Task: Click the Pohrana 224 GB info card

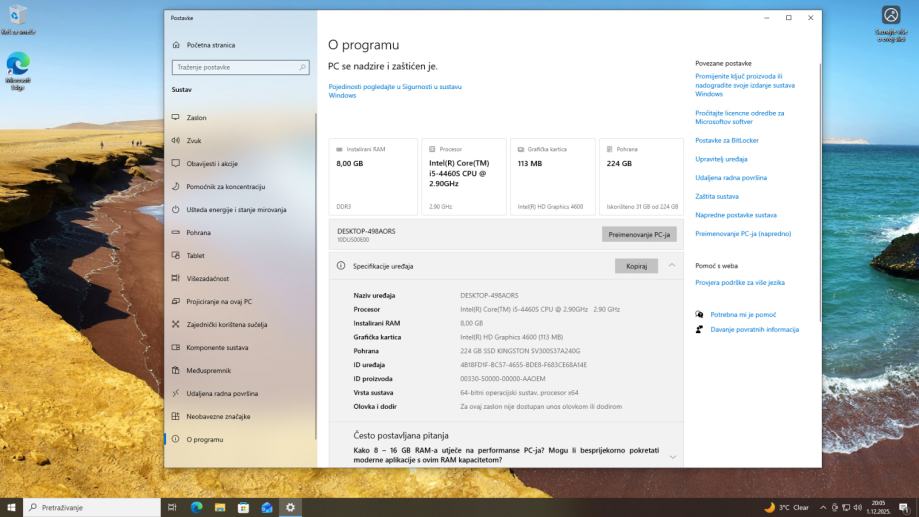Action: click(641, 177)
